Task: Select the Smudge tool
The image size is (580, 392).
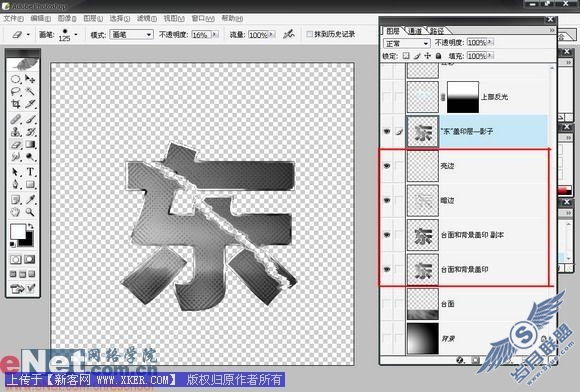Action: pos(16,157)
